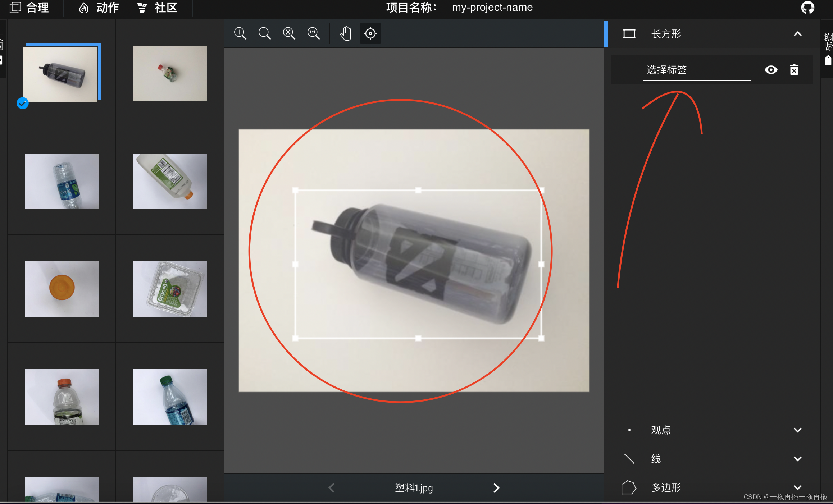Click the zoom-out tool

265,32
